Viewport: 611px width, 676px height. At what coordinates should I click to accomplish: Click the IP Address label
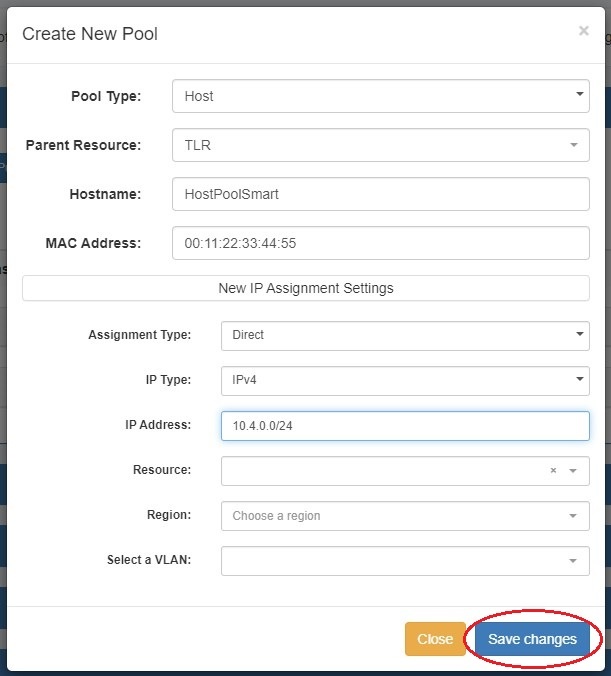(x=158, y=425)
